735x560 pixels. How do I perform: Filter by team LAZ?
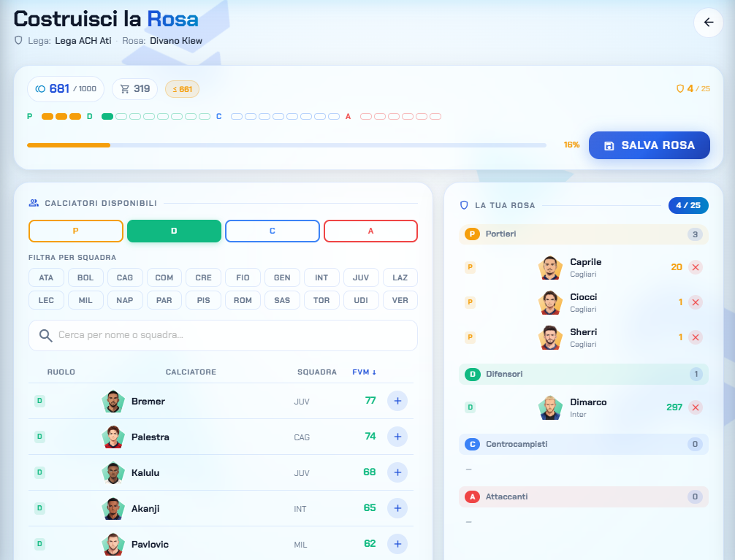[400, 277]
